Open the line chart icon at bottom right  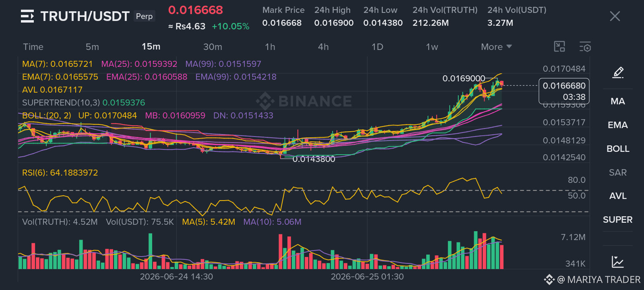618,262
